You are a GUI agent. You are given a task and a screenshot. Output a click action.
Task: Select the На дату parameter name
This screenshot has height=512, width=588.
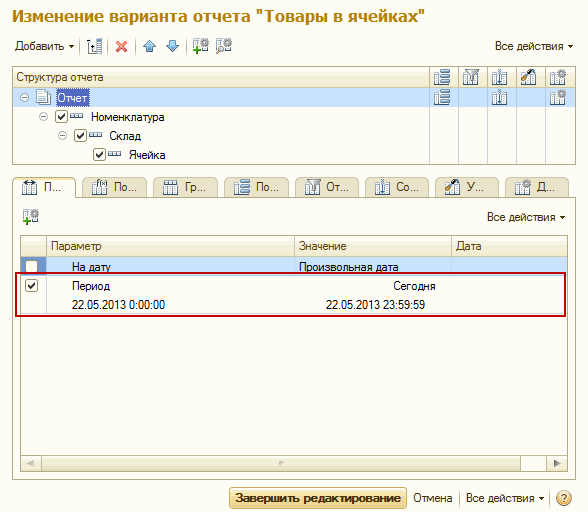click(91, 267)
